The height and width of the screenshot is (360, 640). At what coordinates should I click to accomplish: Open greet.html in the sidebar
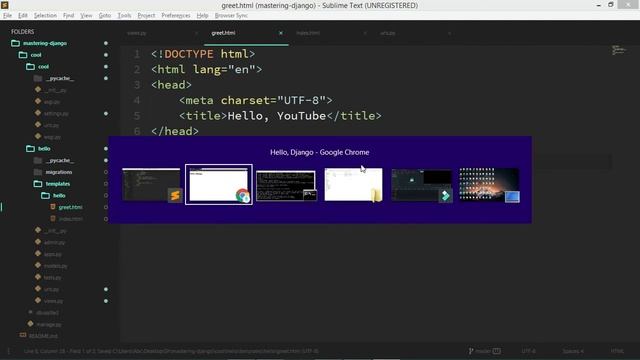pos(70,207)
